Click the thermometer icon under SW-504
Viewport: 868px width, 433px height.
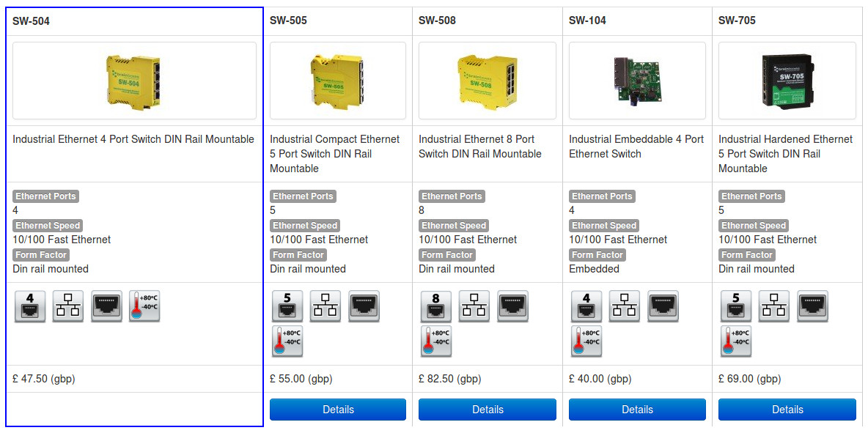pyautogui.click(x=144, y=306)
